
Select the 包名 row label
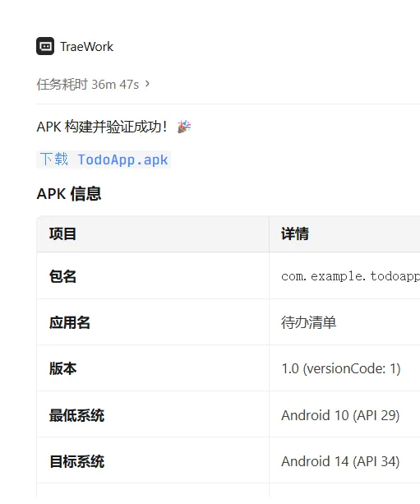[62, 276]
